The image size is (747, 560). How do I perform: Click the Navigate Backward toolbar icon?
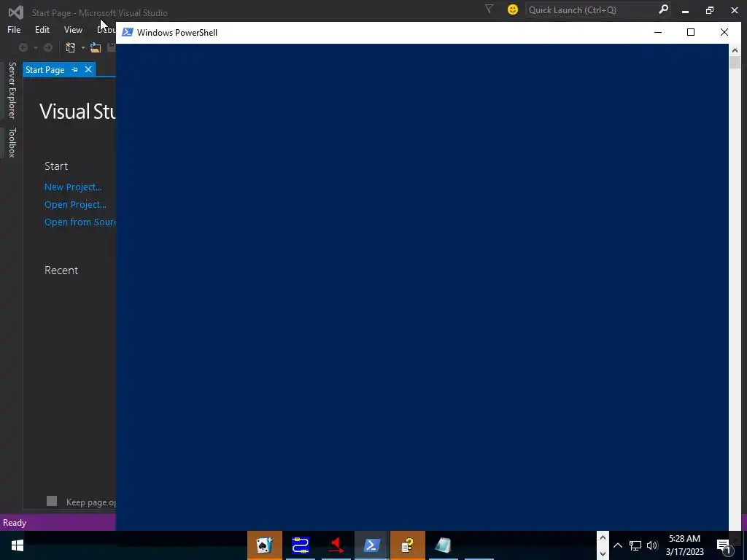(x=23, y=47)
